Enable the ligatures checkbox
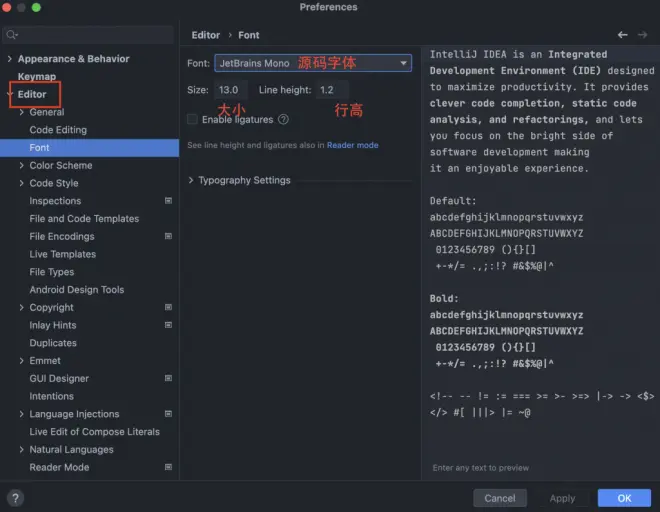This screenshot has height=512, width=660. [192, 120]
